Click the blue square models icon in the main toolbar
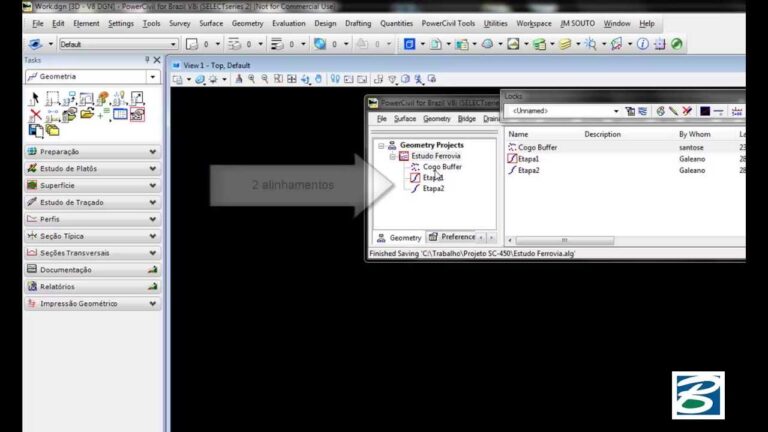768x432 pixels. tap(409, 44)
